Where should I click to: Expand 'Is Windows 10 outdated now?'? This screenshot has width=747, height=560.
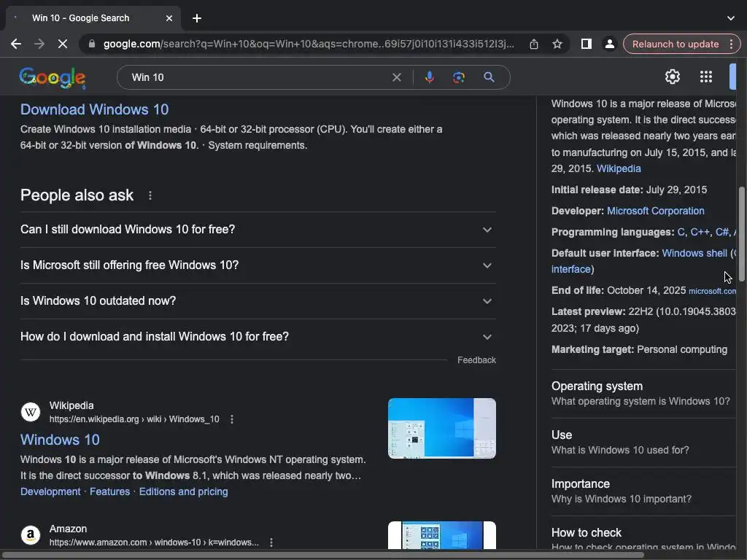click(258, 301)
